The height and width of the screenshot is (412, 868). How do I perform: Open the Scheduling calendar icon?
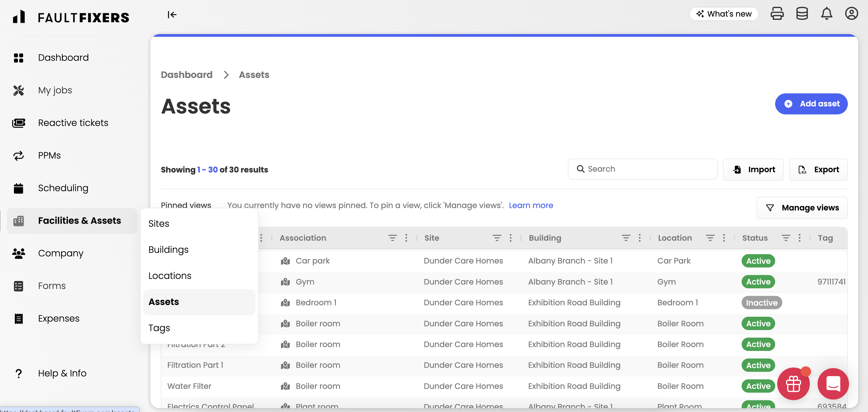coord(18,188)
